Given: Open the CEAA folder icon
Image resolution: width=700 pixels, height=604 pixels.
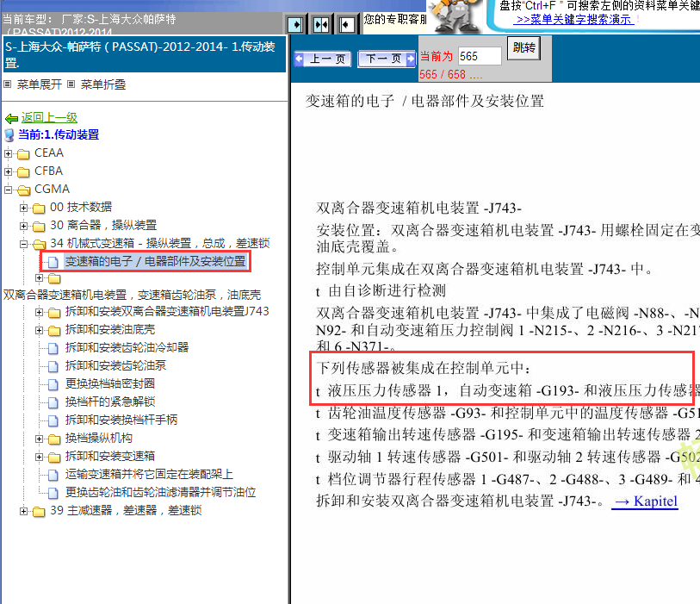Looking at the screenshot, I should pos(23,154).
